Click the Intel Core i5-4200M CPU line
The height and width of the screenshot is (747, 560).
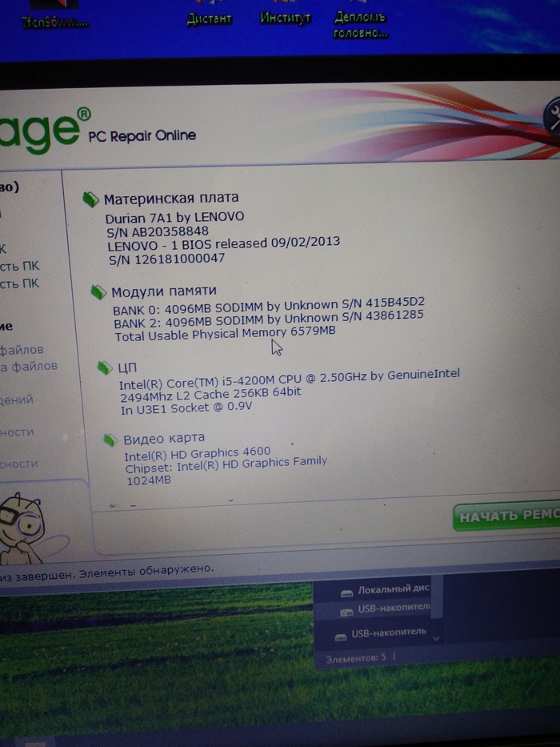coord(289,379)
